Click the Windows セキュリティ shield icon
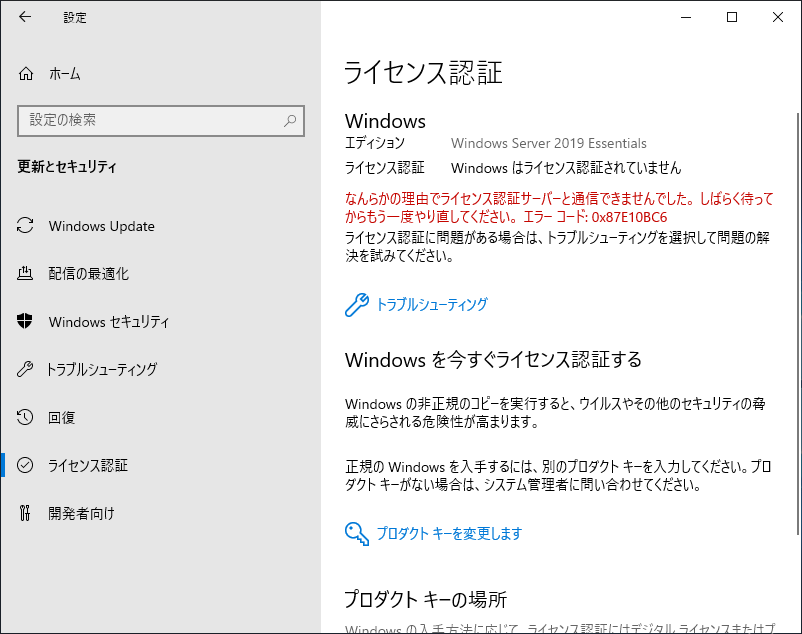The width and height of the screenshot is (802, 634). tap(25, 321)
